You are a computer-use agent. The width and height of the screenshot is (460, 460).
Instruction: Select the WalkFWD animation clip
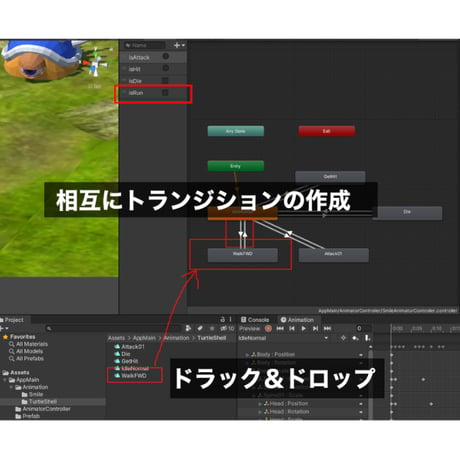(130, 376)
